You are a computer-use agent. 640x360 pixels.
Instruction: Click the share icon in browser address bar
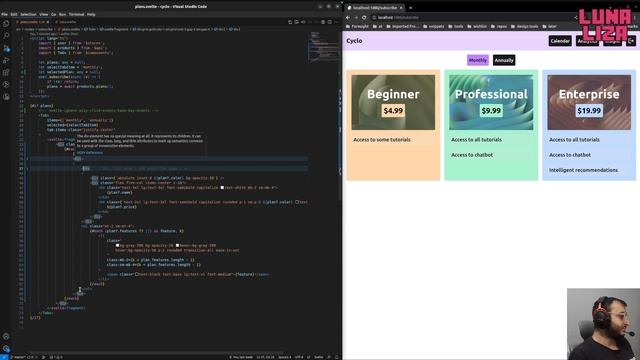576,18
